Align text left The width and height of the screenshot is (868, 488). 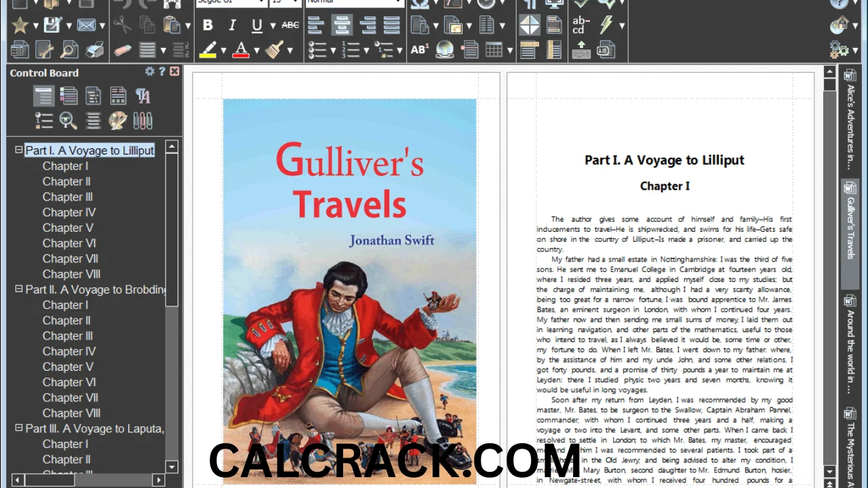point(315,26)
